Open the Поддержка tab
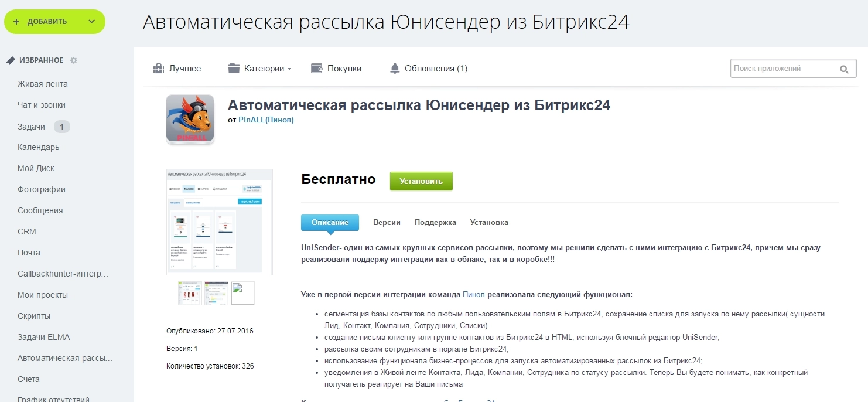868x402 pixels. pyautogui.click(x=435, y=223)
